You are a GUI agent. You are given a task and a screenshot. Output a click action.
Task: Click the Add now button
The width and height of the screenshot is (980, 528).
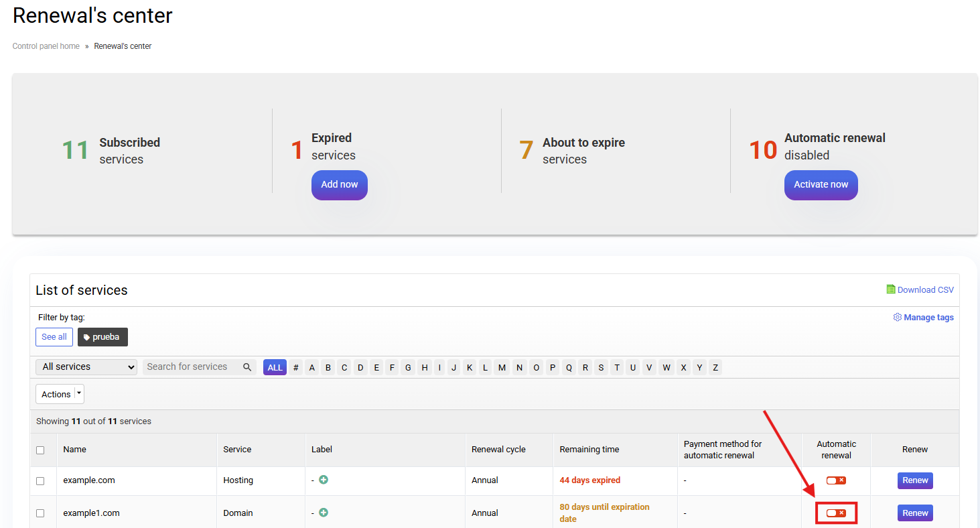coord(339,185)
